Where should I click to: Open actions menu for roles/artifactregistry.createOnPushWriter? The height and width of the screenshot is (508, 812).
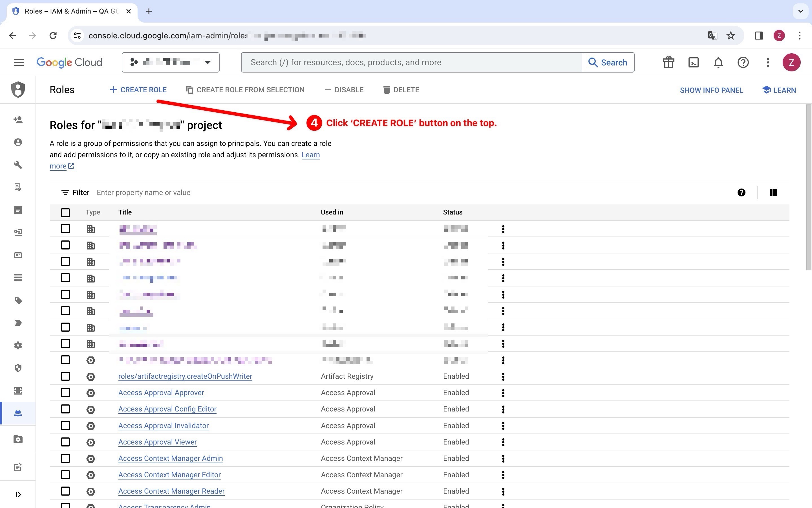503,376
